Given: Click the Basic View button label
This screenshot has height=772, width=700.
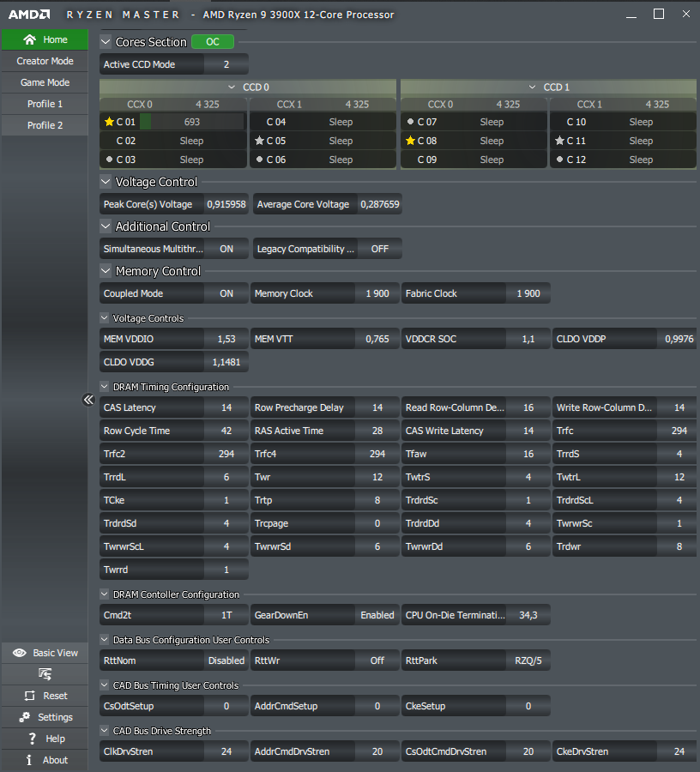Looking at the screenshot, I should (55, 653).
